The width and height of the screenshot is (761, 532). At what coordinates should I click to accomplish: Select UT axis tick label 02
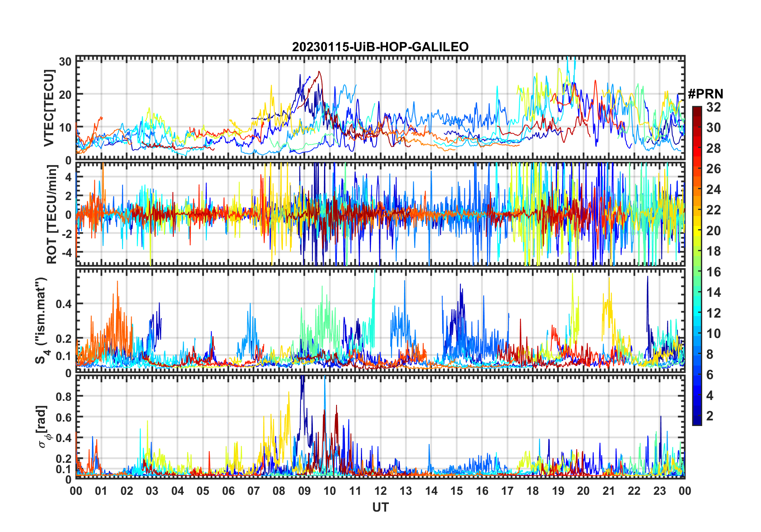[127, 491]
